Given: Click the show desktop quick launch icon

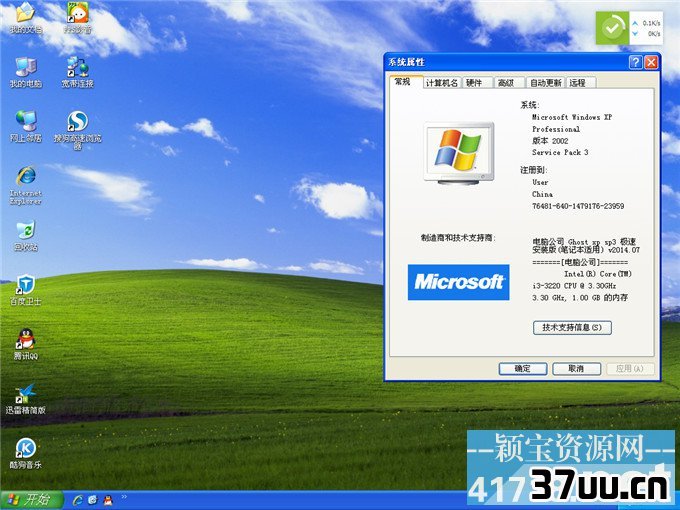Looking at the screenshot, I should (93, 500).
